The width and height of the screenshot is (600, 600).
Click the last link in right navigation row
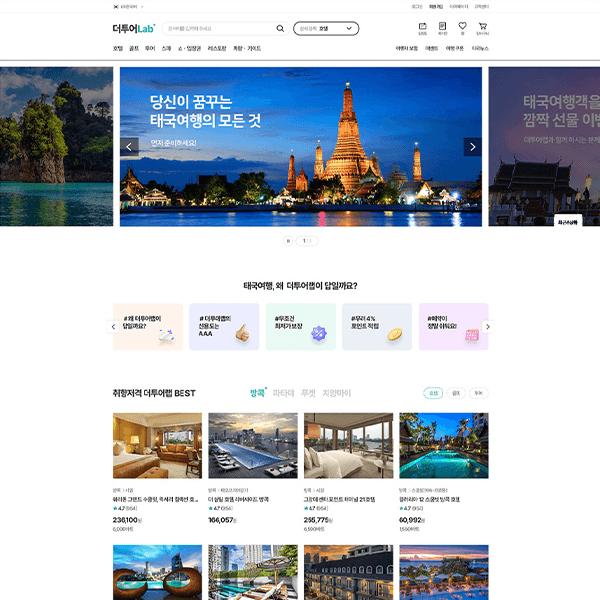click(x=480, y=48)
